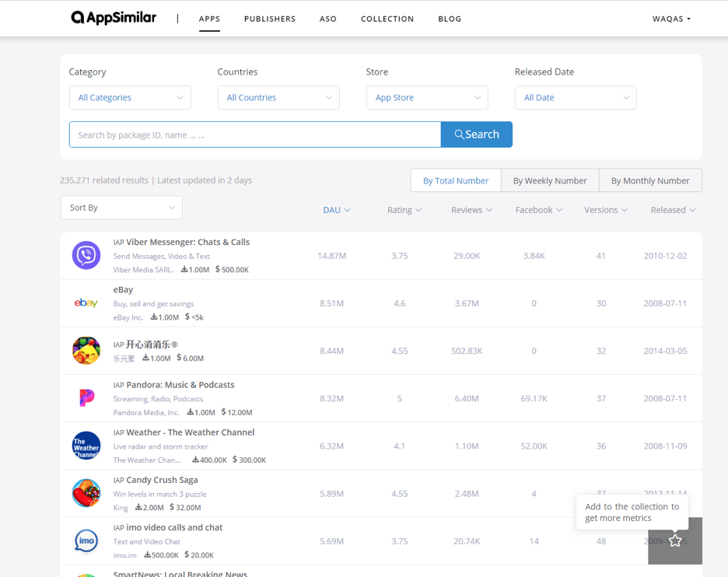
Task: Select By Monthly Number tab
Action: coord(650,180)
